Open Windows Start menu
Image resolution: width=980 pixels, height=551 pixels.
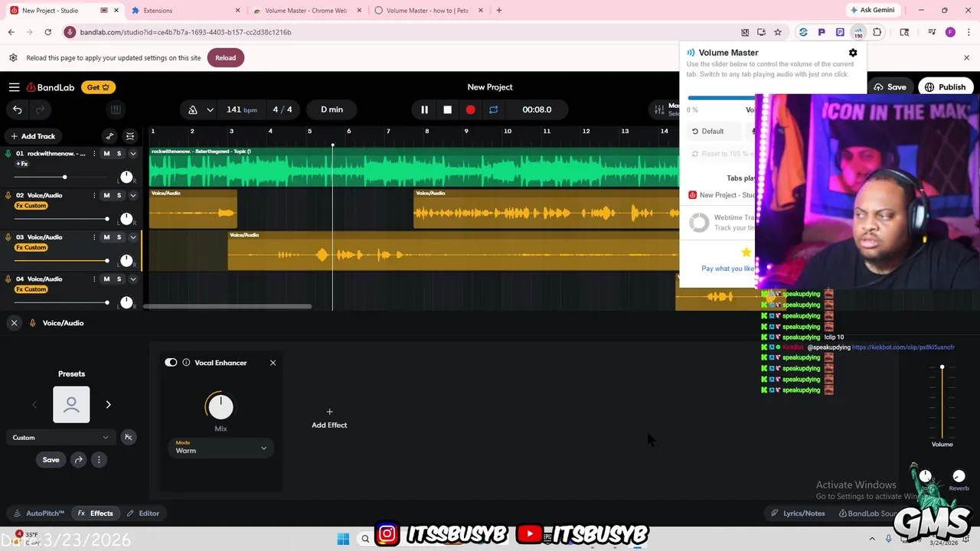coord(343,539)
